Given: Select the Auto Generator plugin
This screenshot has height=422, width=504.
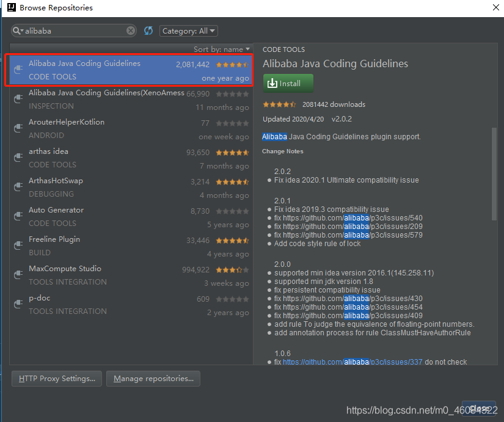Looking at the screenshot, I should click(130, 217).
